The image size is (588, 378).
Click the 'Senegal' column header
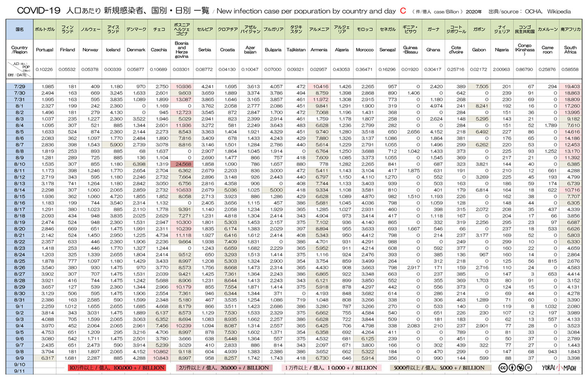pos(387,49)
